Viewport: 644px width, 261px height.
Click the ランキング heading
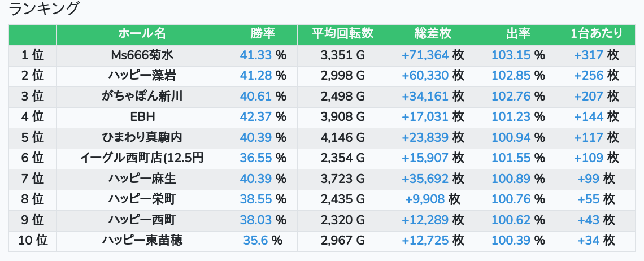[44, 9]
